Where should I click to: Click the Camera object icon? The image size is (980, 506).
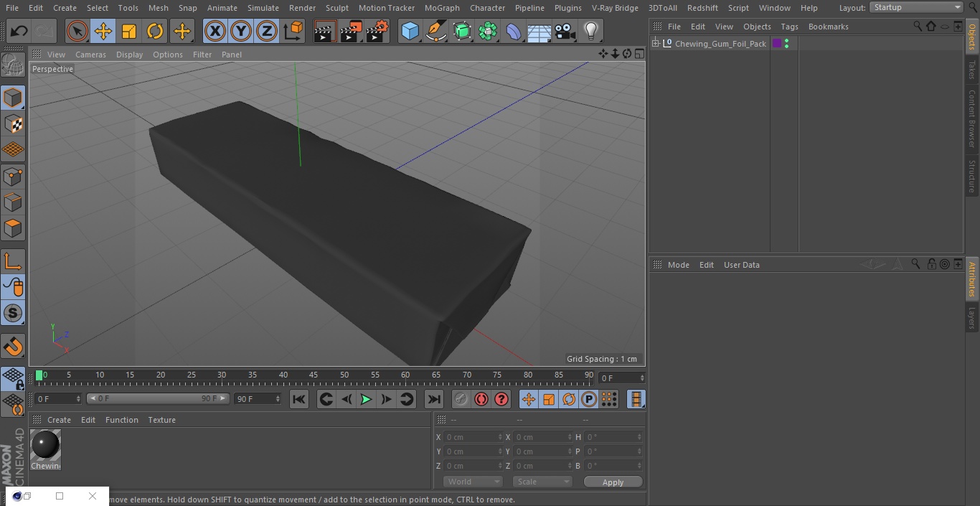point(565,31)
